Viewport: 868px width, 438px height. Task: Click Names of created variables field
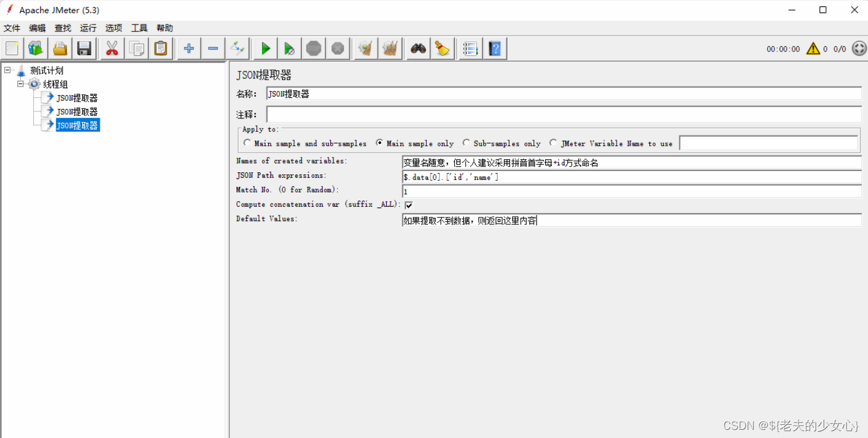[632, 163]
